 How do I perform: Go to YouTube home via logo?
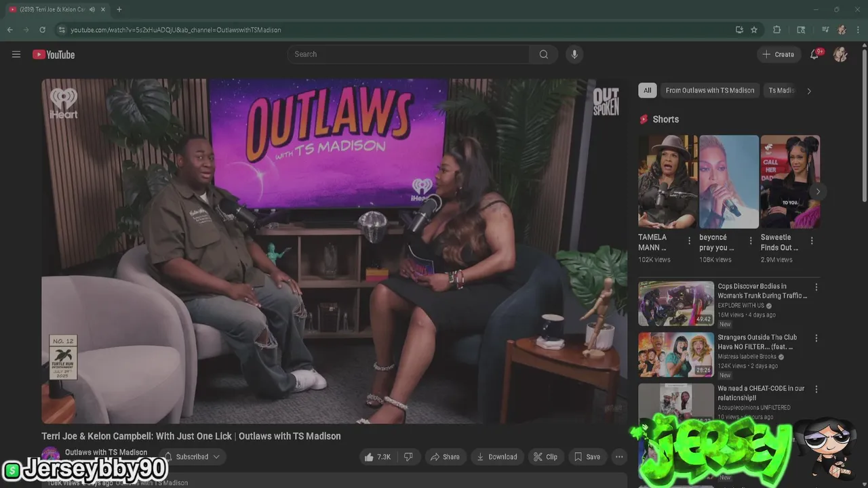pyautogui.click(x=54, y=54)
